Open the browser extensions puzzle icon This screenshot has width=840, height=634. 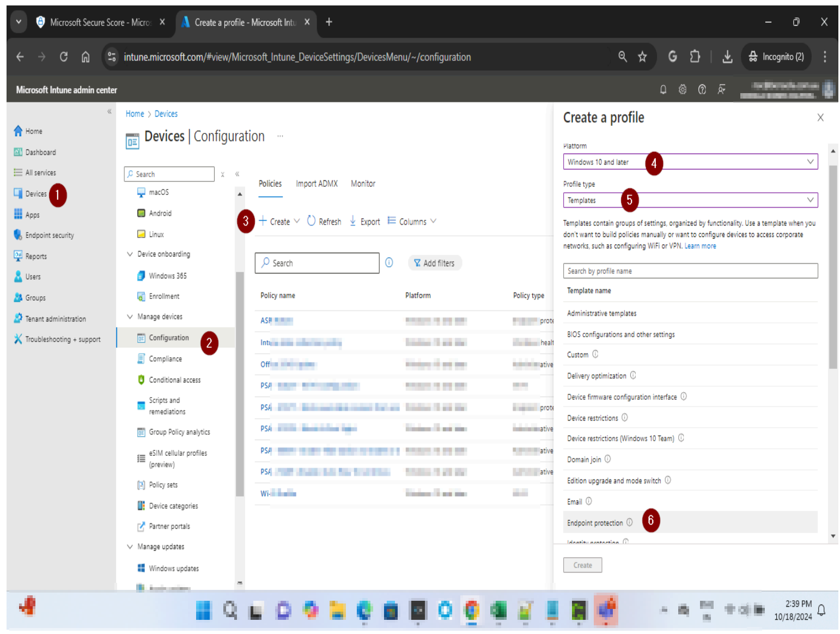695,57
